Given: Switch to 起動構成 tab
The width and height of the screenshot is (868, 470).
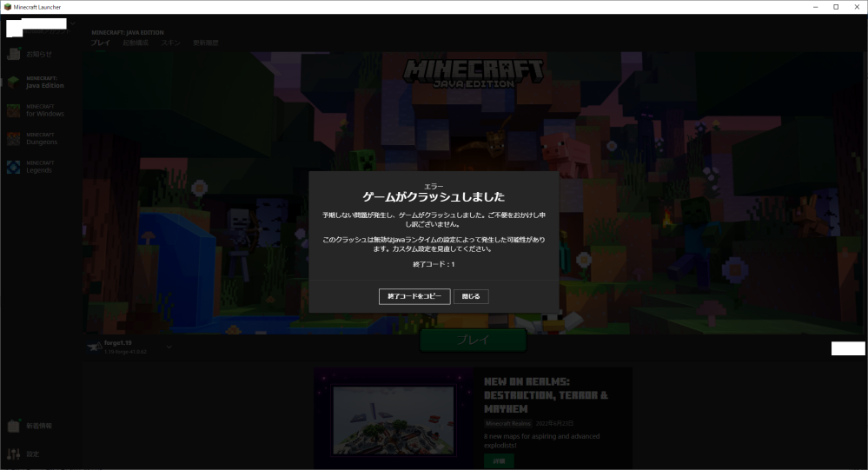Looking at the screenshot, I should [x=136, y=43].
